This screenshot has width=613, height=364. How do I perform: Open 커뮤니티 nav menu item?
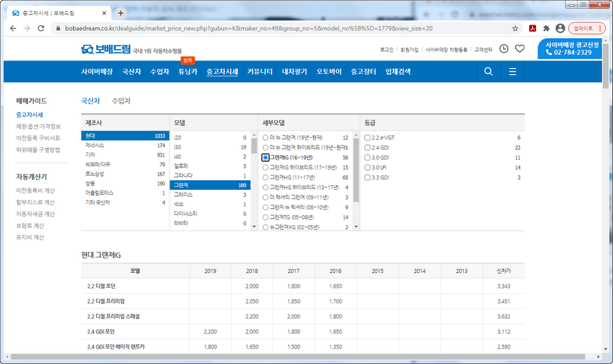(x=260, y=71)
